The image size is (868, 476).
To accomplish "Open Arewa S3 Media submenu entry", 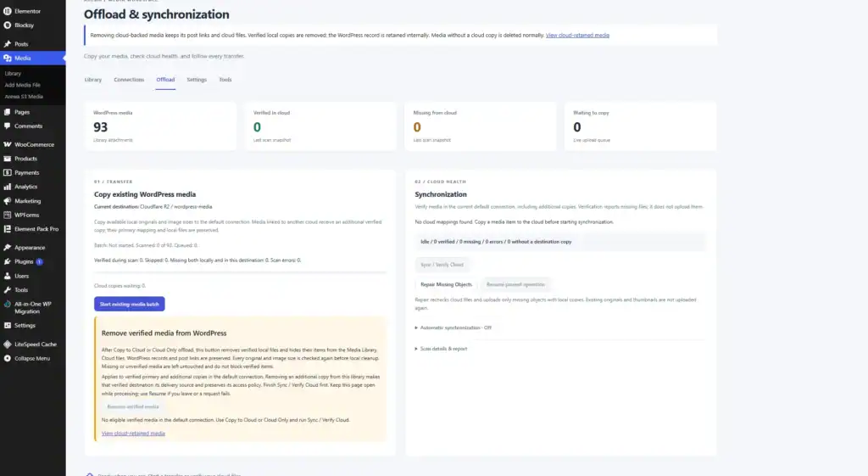I will point(23,97).
